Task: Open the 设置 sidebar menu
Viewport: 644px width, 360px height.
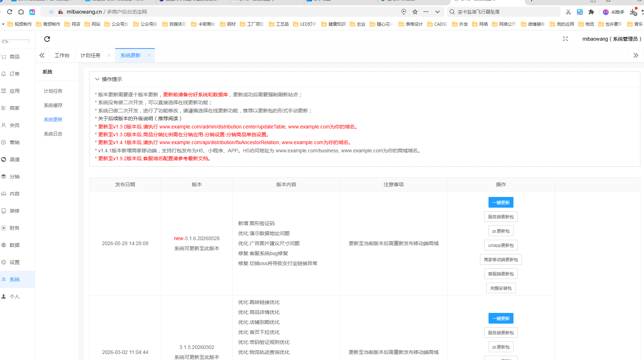Action: coord(17,262)
